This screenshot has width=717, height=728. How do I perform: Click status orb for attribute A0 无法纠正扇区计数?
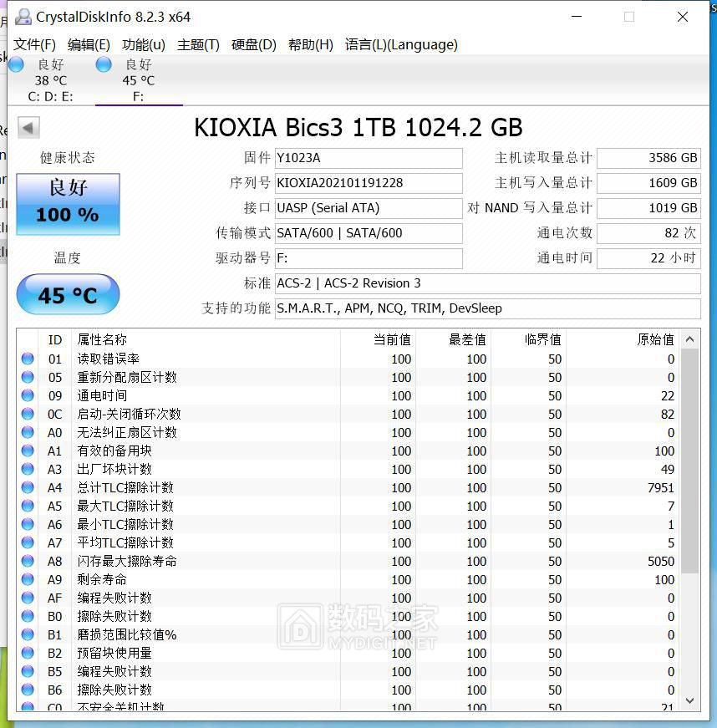28,432
